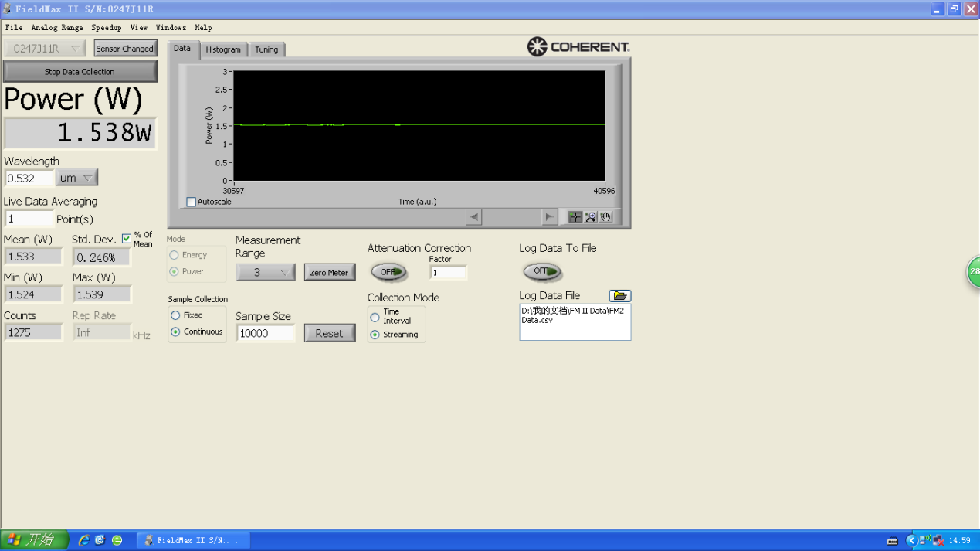This screenshot has width=980, height=551.
Task: Open the Help menu
Action: coord(203,27)
